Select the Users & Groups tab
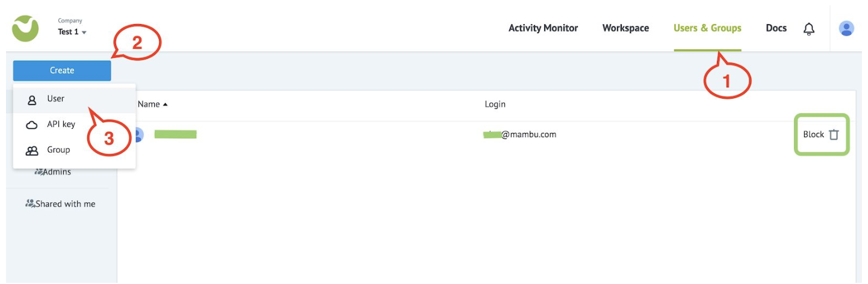The width and height of the screenshot is (868, 284). 707,28
